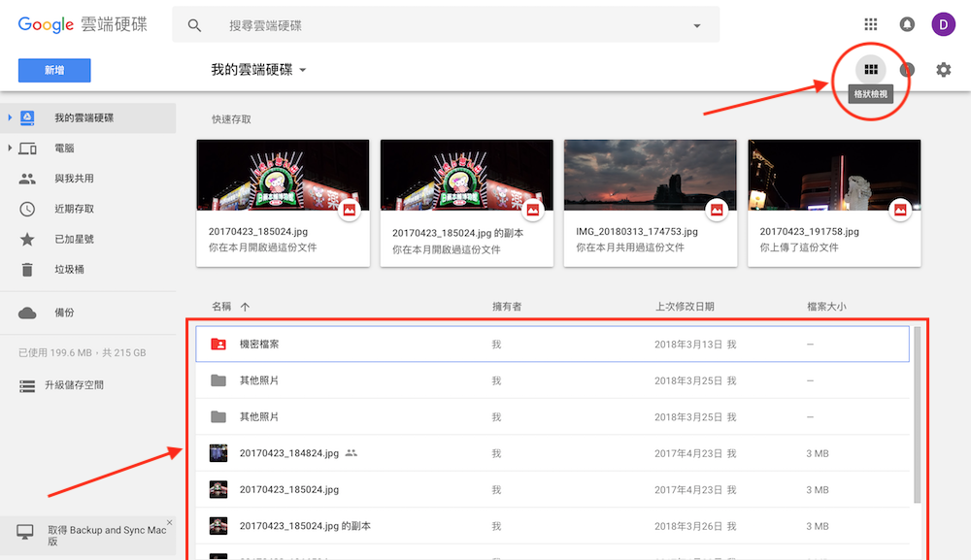The height and width of the screenshot is (560, 971).
Task: Click the blue 新增 button
Action: (x=53, y=70)
